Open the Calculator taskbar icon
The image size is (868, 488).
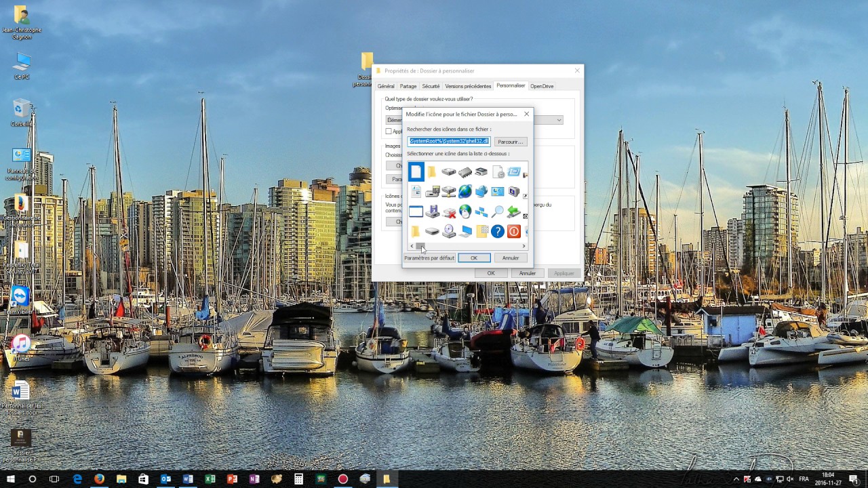(x=298, y=479)
